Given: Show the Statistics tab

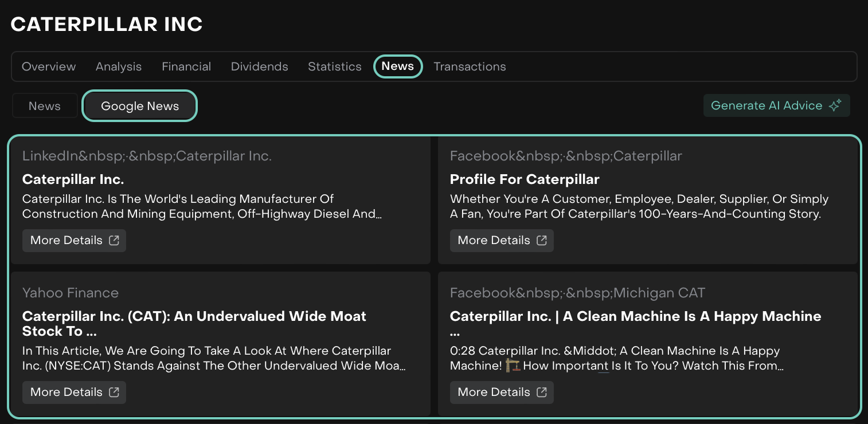Looking at the screenshot, I should pos(335,66).
